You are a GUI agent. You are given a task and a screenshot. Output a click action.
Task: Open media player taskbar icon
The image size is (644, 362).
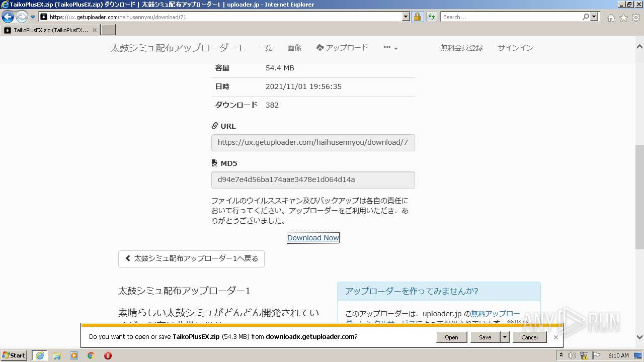pyautogui.click(x=74, y=355)
